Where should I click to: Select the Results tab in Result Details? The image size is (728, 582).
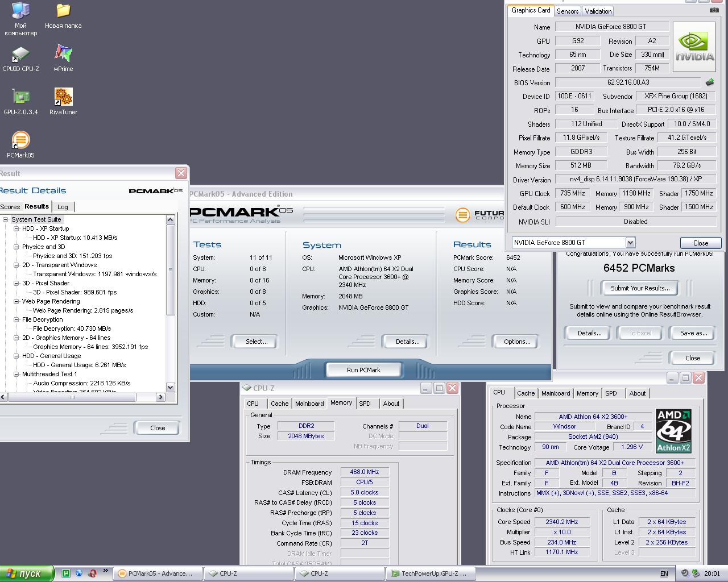click(x=36, y=206)
